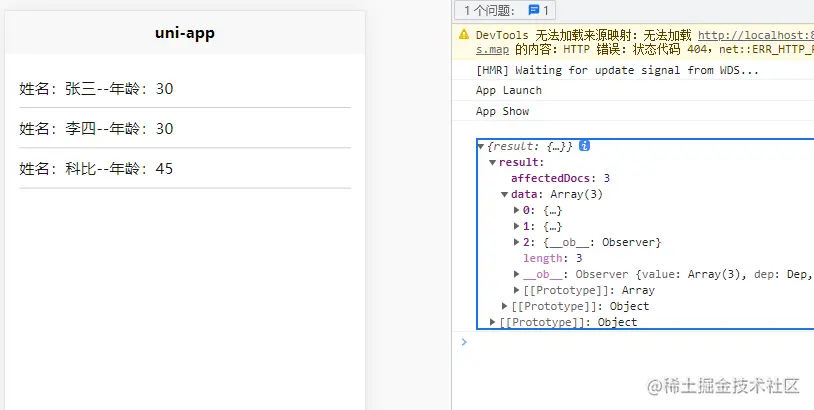Viewport: 814px width, 410px height.
Task: Expand [[Prototype]]: Array entry
Action: [517, 290]
